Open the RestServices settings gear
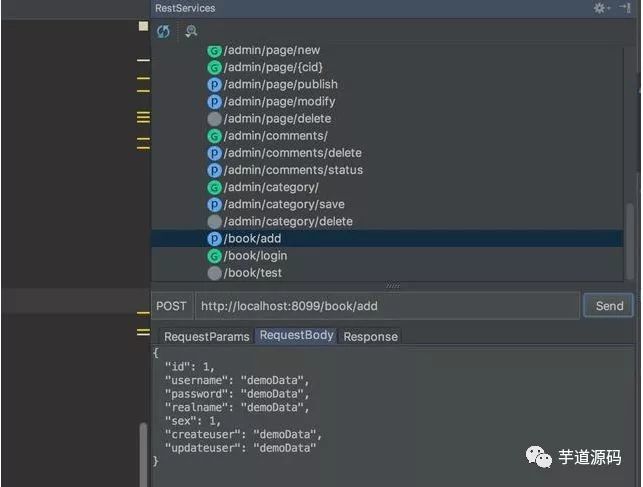The image size is (643, 487). (x=600, y=8)
